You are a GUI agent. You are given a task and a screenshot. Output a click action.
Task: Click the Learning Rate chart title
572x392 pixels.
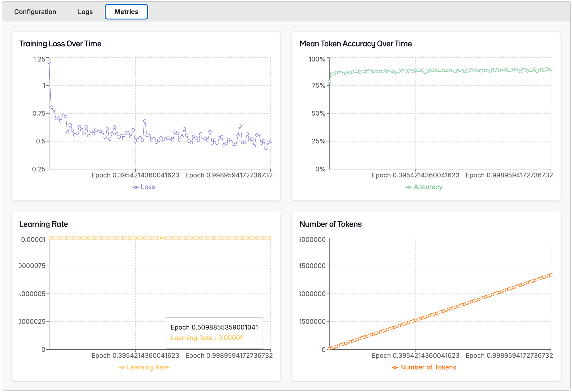pyautogui.click(x=43, y=224)
